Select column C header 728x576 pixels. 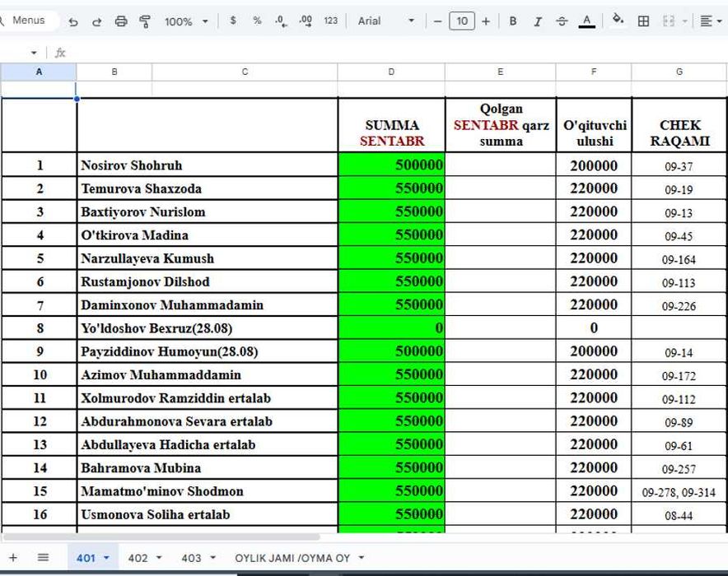point(245,72)
